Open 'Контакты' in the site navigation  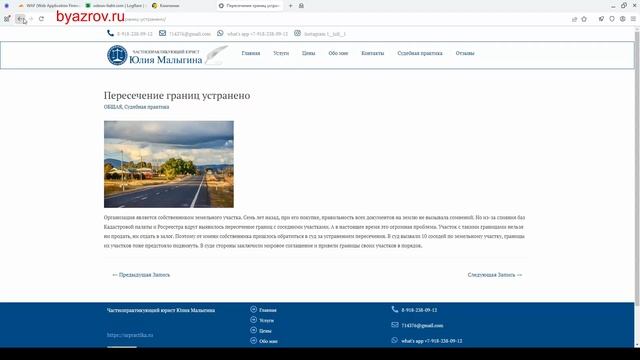373,53
